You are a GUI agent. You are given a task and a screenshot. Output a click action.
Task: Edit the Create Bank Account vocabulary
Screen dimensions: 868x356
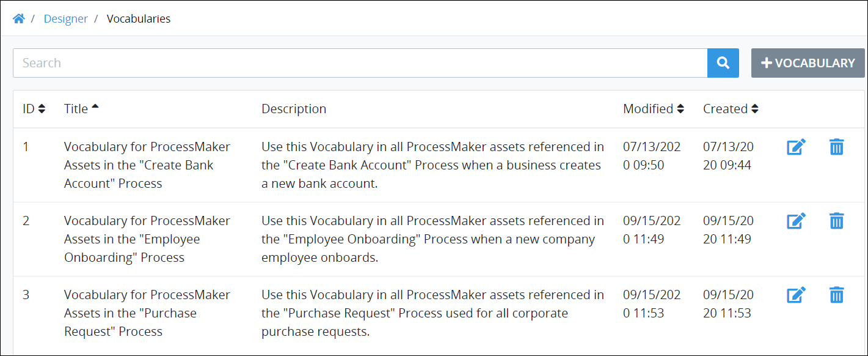797,147
